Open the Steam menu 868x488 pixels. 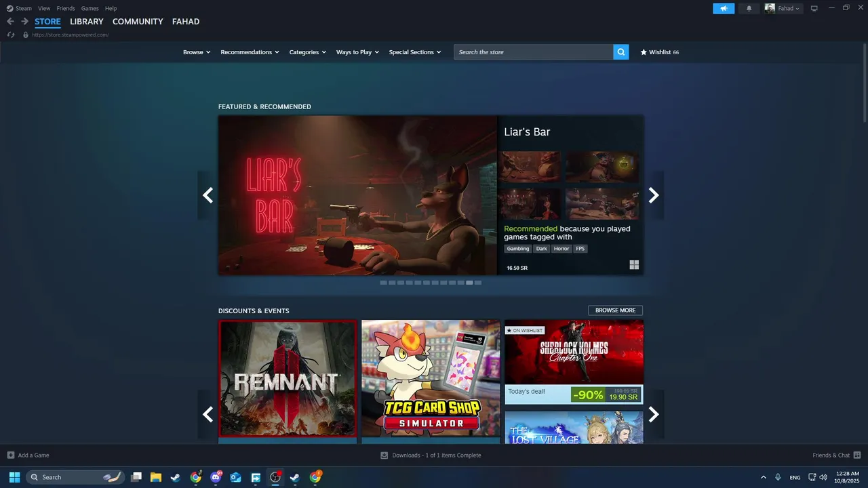pos(24,8)
